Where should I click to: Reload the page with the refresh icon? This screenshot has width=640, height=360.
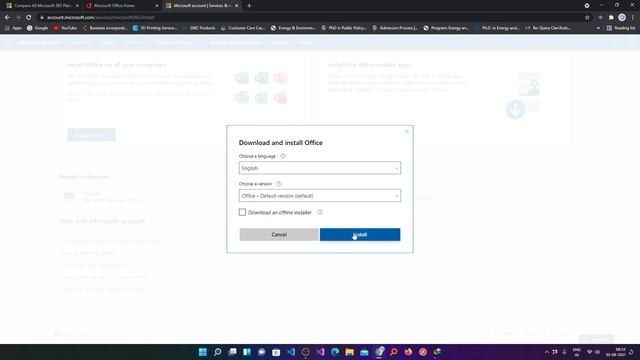click(29, 18)
